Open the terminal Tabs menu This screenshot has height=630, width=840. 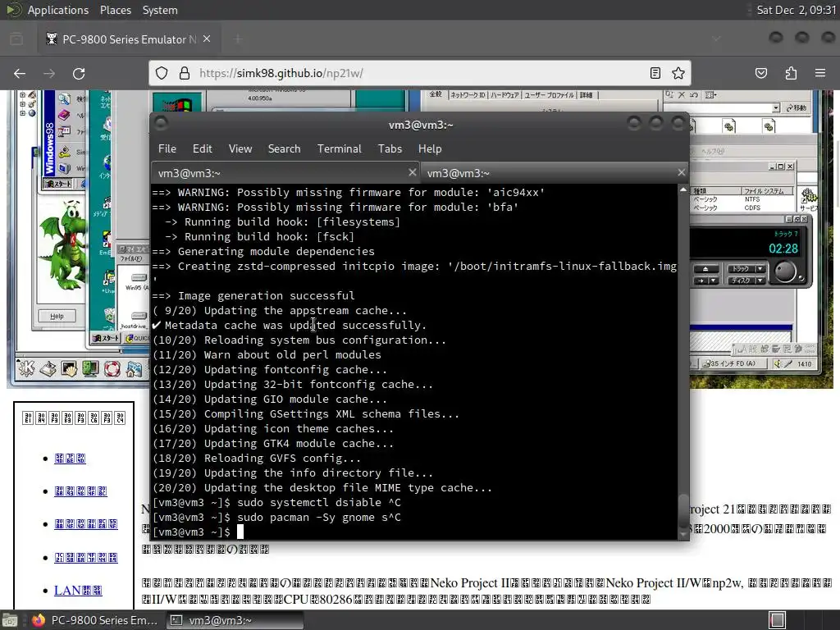390,149
